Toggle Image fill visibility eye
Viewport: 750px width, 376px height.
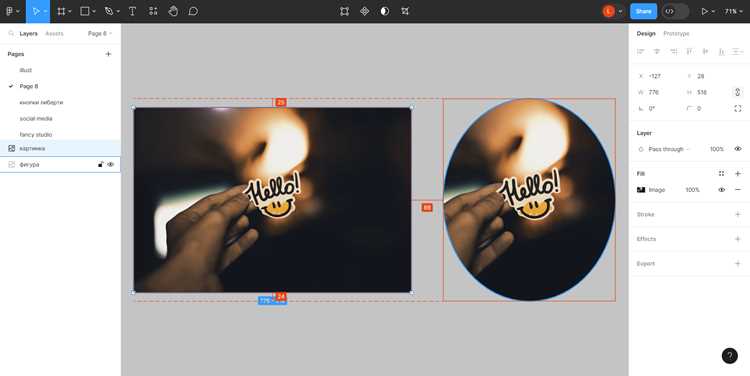(x=721, y=190)
